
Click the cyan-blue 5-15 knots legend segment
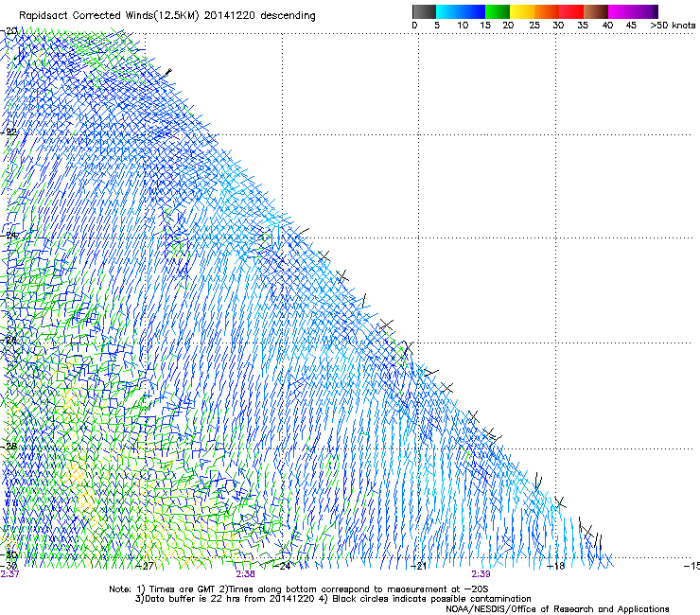point(461,11)
